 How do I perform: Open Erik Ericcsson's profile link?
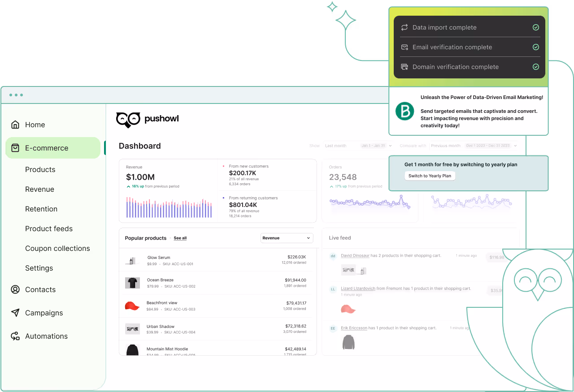tap(354, 328)
